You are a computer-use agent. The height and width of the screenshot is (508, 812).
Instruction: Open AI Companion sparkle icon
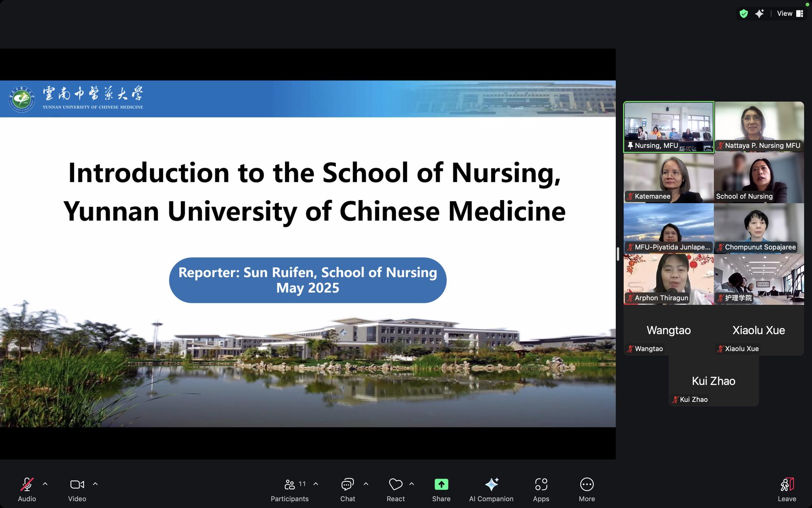tap(491, 484)
